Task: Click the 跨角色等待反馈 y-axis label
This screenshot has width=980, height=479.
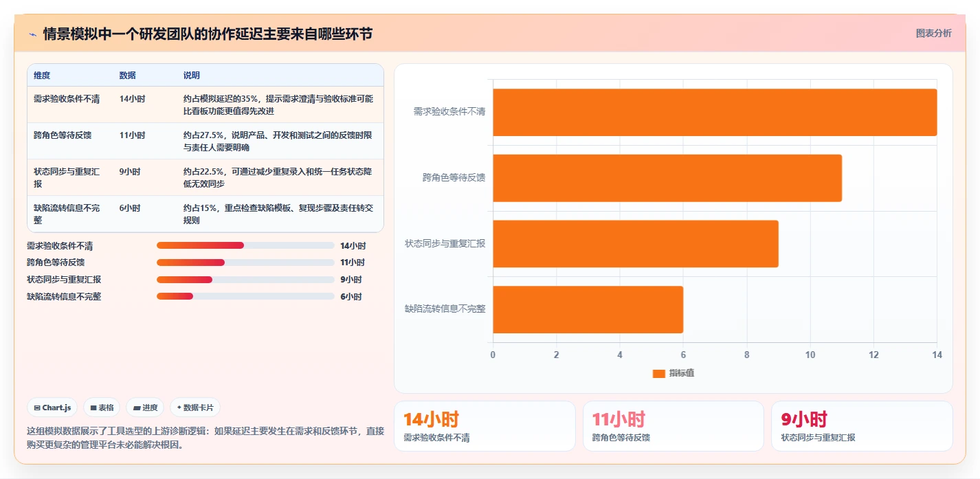Action: tap(454, 177)
